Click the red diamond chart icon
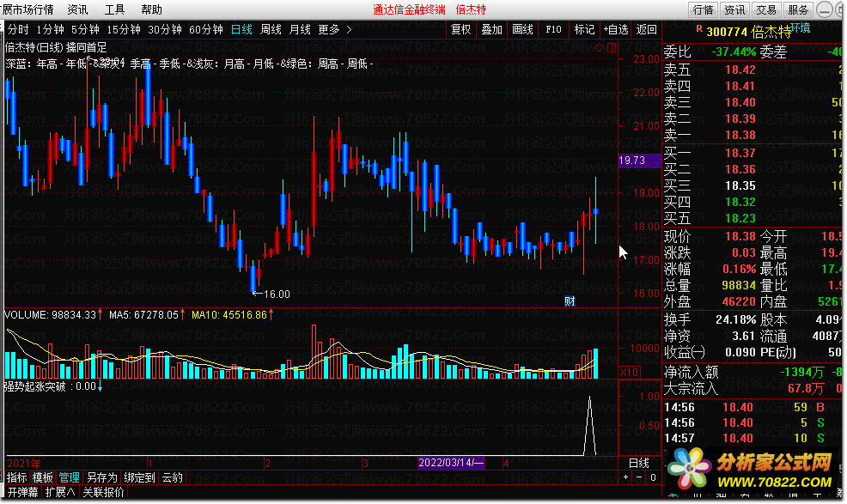This screenshot has width=847, height=504. (x=599, y=47)
